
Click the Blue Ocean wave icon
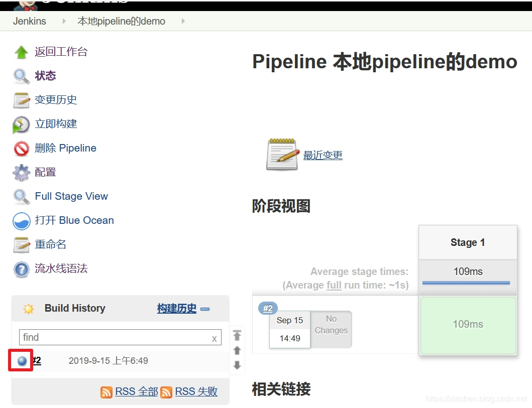click(x=22, y=221)
